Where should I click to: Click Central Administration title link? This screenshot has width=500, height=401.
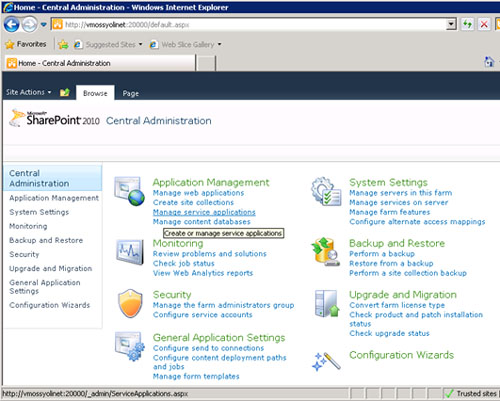(159, 121)
